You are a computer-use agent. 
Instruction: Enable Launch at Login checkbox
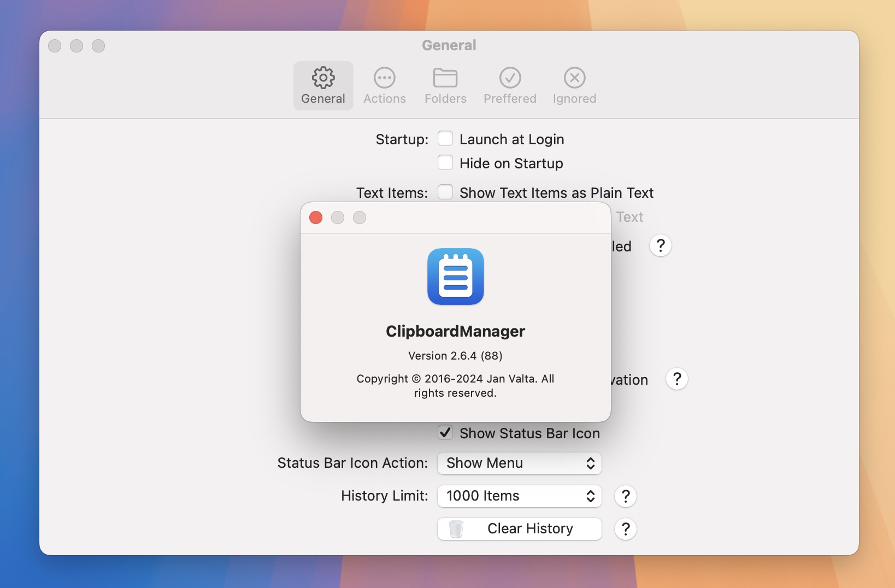pyautogui.click(x=445, y=139)
